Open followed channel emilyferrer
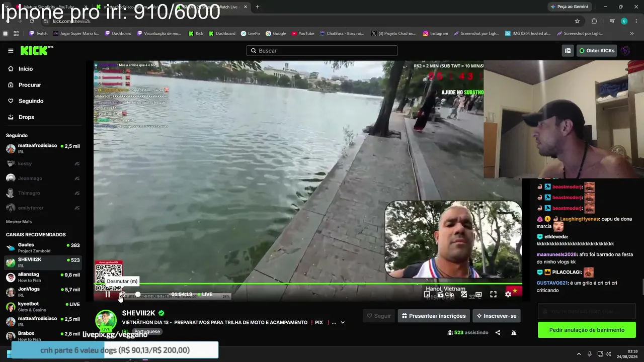This screenshot has height=362, width=644. [43, 208]
